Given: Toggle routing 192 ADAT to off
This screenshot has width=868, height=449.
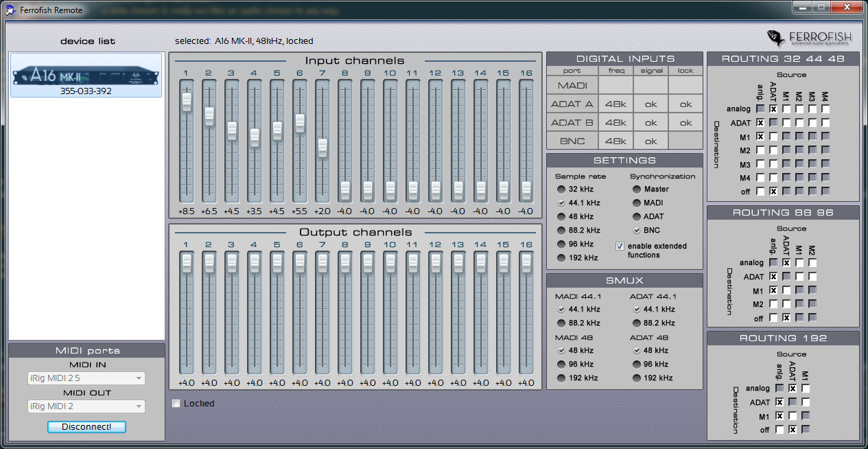Looking at the screenshot, I should [793, 429].
